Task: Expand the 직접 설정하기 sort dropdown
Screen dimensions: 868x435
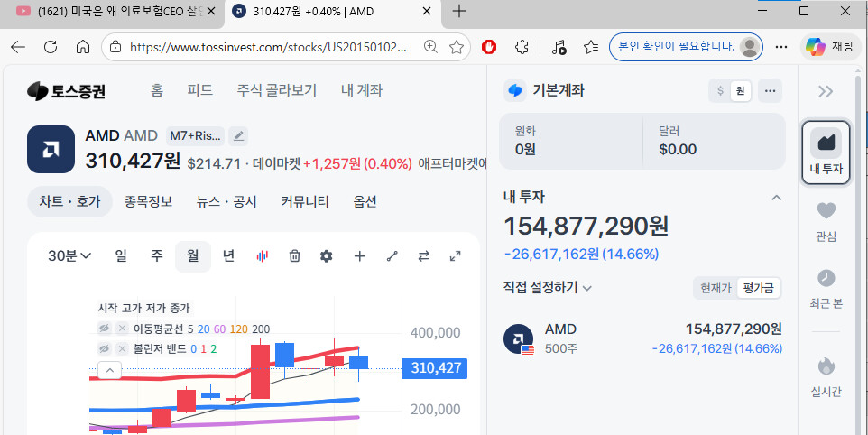Action: [548, 288]
